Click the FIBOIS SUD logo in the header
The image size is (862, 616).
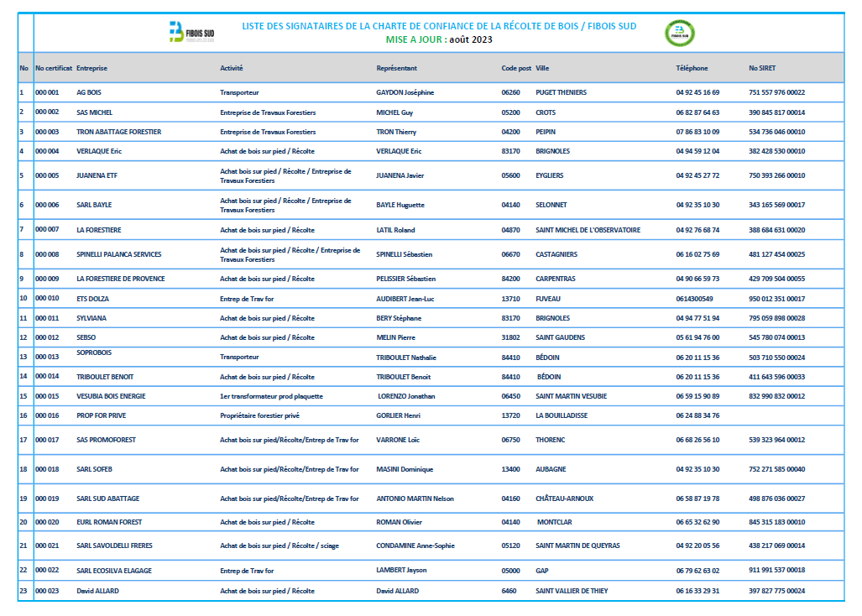point(192,33)
